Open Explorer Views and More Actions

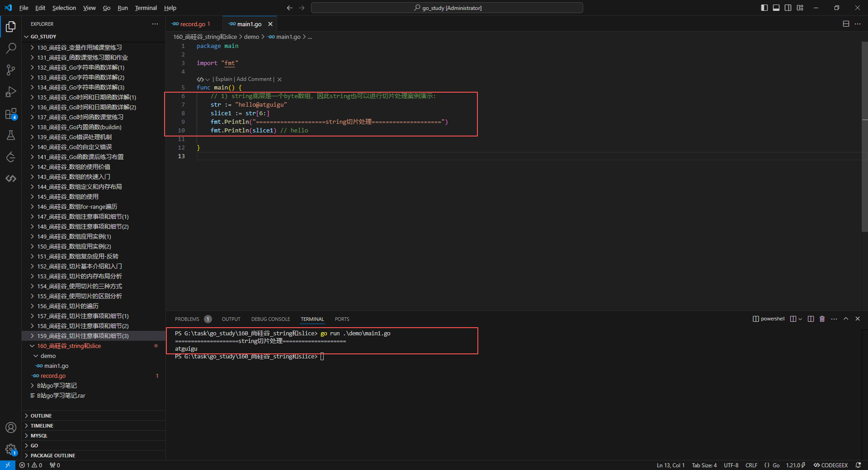pos(155,24)
